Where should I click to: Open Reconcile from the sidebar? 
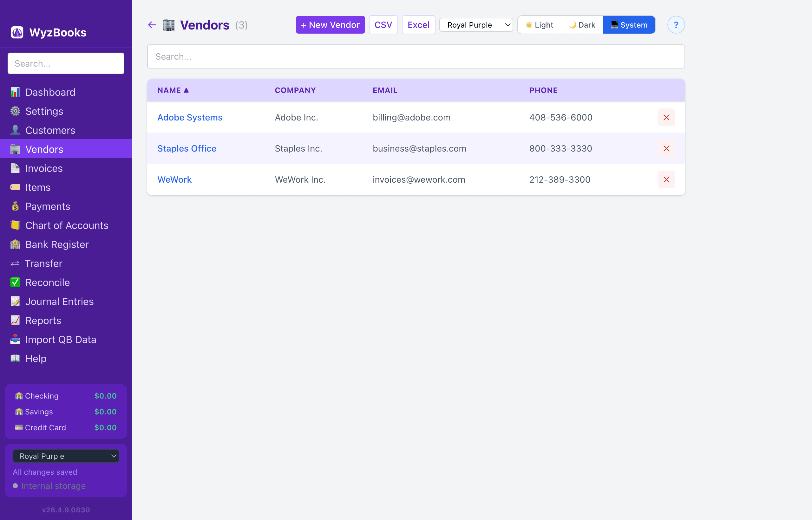point(47,283)
